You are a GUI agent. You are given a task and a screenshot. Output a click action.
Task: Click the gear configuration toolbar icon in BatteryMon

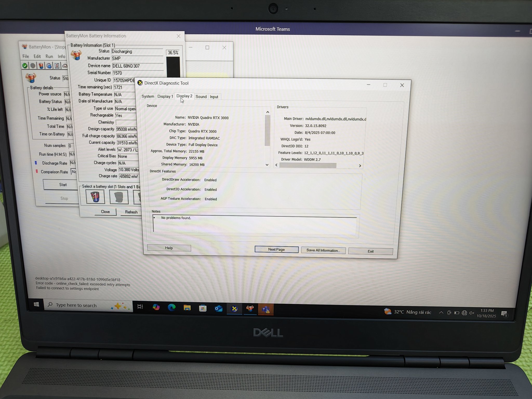49,66
